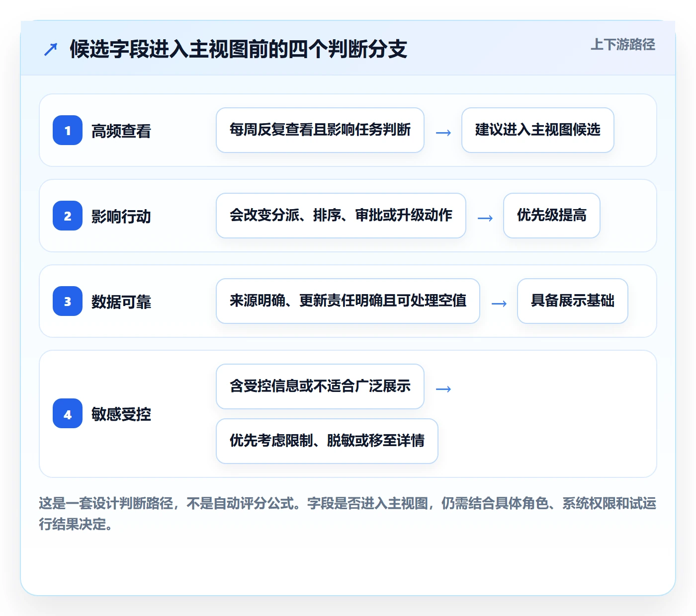Click the title 候选字段进入主视图前的四个判断分支
696x616 pixels.
click(239, 49)
